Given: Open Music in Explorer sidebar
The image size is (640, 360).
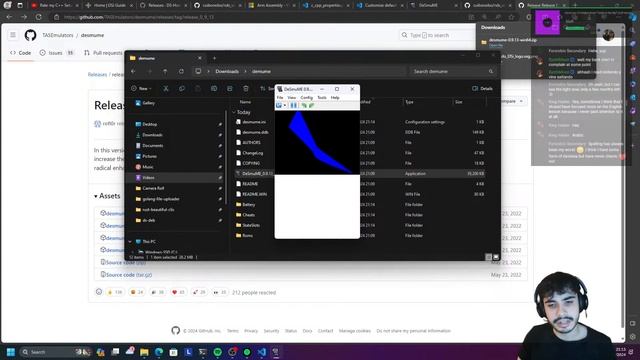Looking at the screenshot, I should 148,167.
